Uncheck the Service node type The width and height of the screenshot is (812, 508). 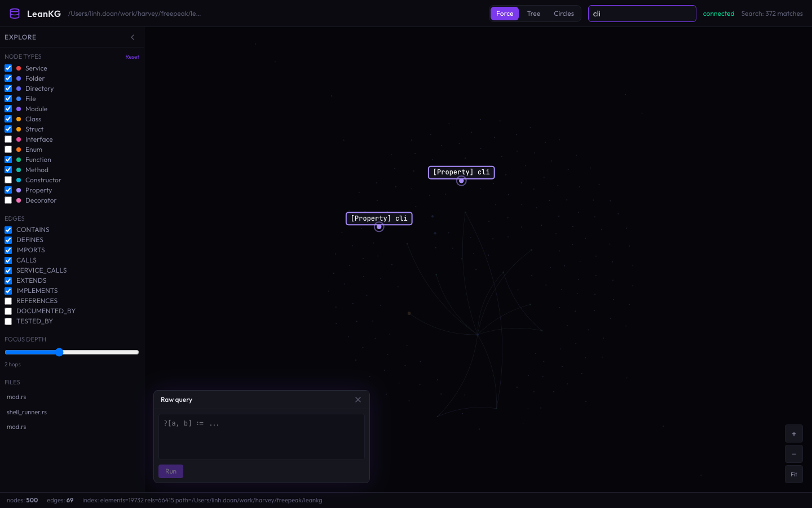[x=8, y=68]
